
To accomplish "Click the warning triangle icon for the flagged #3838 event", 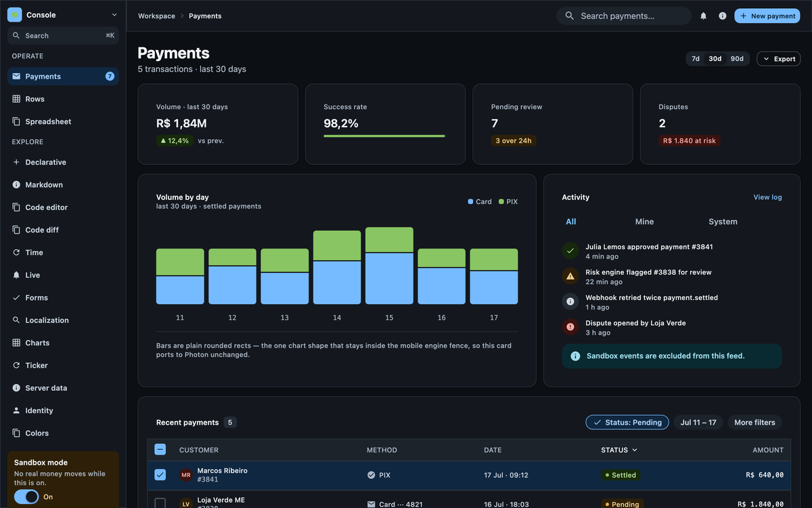I will pos(570,276).
